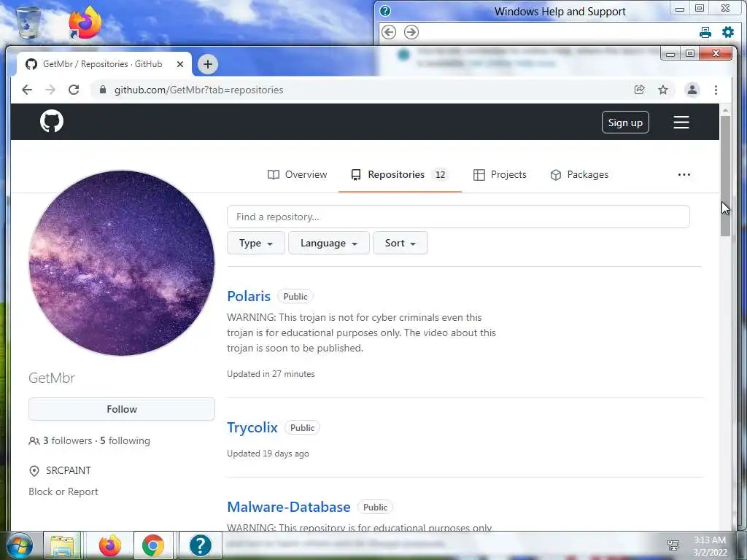This screenshot has width=747, height=560.
Task: Bookmark this page with the star icon
Action: coord(662,90)
